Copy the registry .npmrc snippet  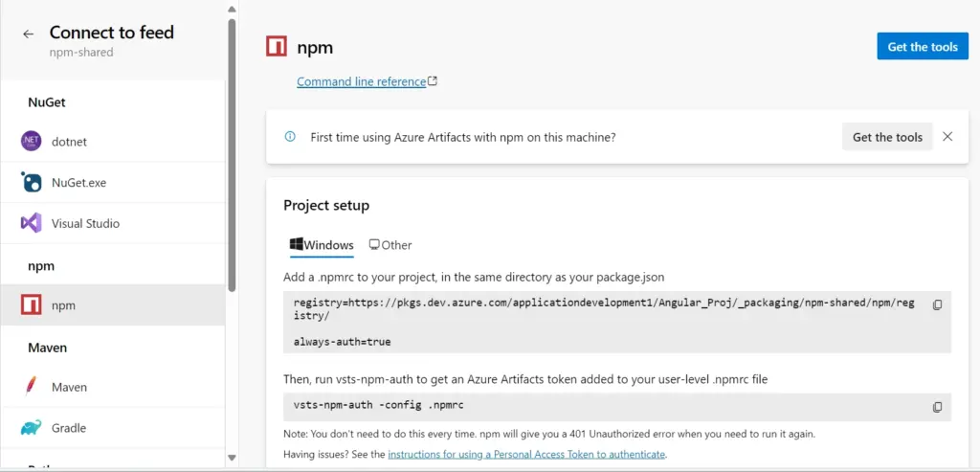point(937,304)
